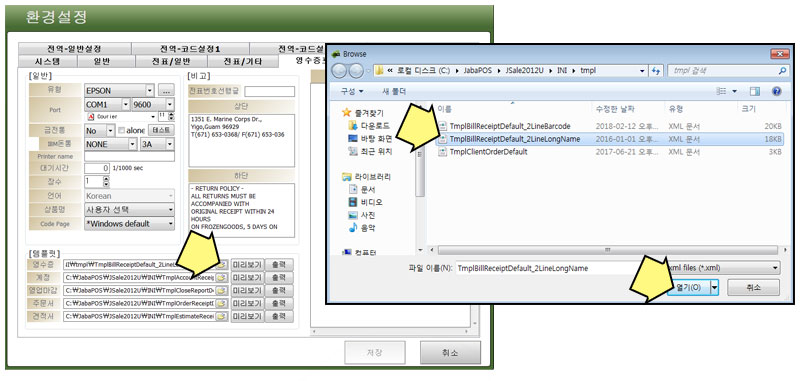Increase the 장수 copies stepper
This screenshot has width=800, height=381.
106,179
